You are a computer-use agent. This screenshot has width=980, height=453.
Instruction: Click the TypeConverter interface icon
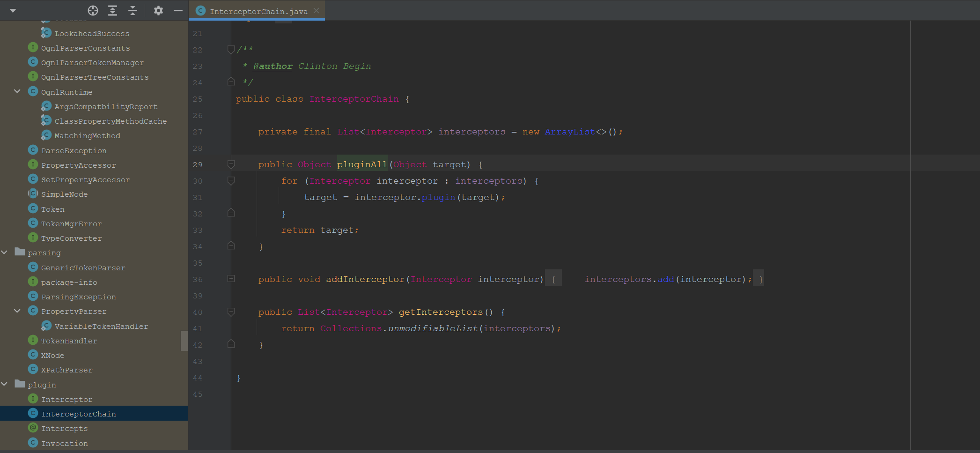point(33,238)
